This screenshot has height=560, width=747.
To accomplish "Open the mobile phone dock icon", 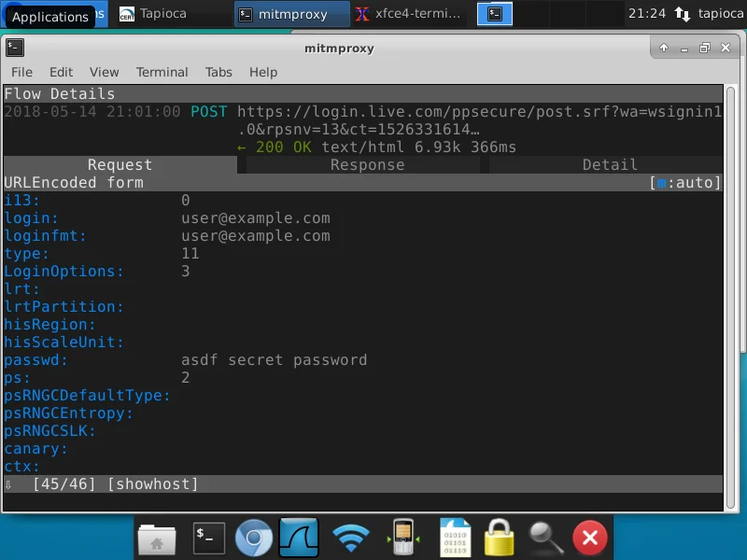I will pos(403,538).
